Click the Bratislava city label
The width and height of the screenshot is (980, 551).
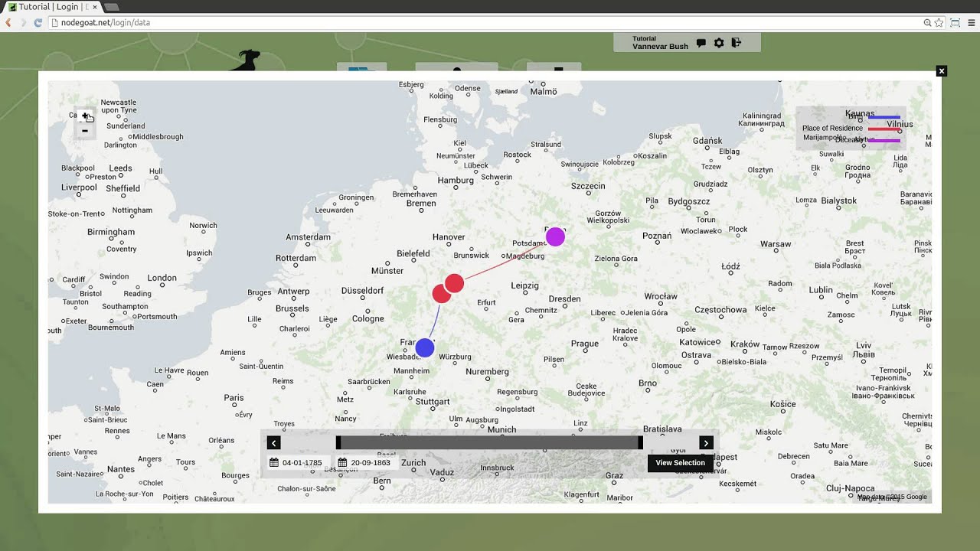pyautogui.click(x=662, y=429)
